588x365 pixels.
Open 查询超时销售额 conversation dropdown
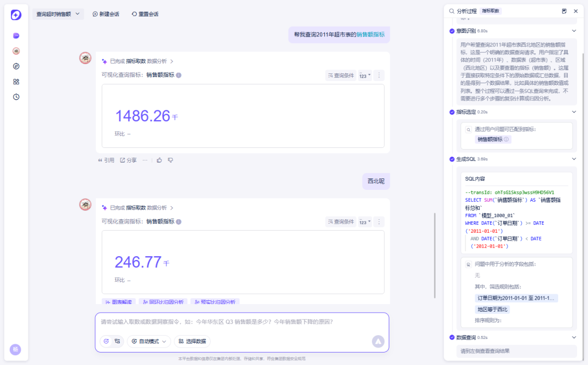tap(58, 14)
